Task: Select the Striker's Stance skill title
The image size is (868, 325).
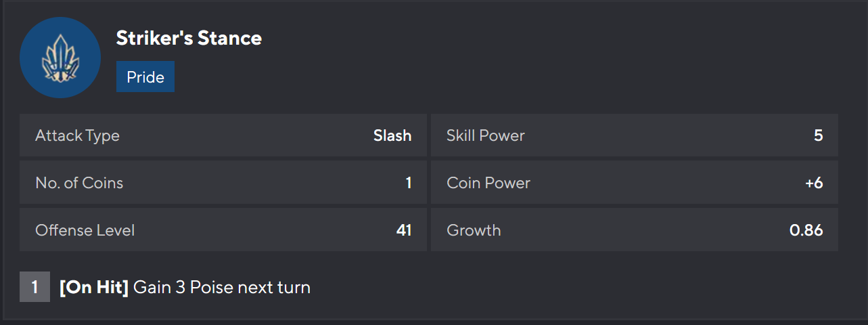Action: tap(189, 38)
